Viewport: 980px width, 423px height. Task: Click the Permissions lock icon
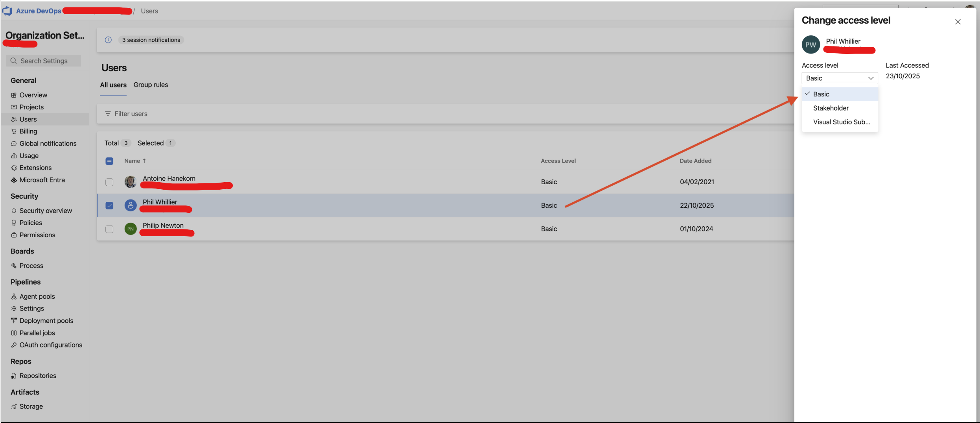pyautogui.click(x=14, y=235)
